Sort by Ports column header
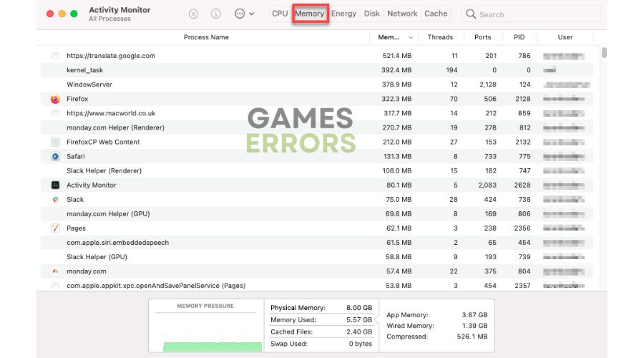Image resolution: width=644 pixels, height=358 pixels. click(482, 37)
